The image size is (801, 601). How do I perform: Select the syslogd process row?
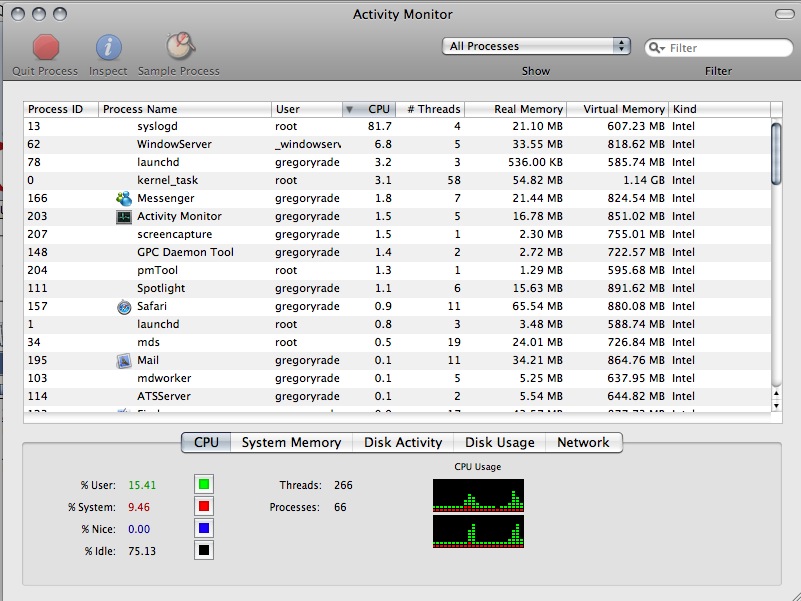[397, 126]
